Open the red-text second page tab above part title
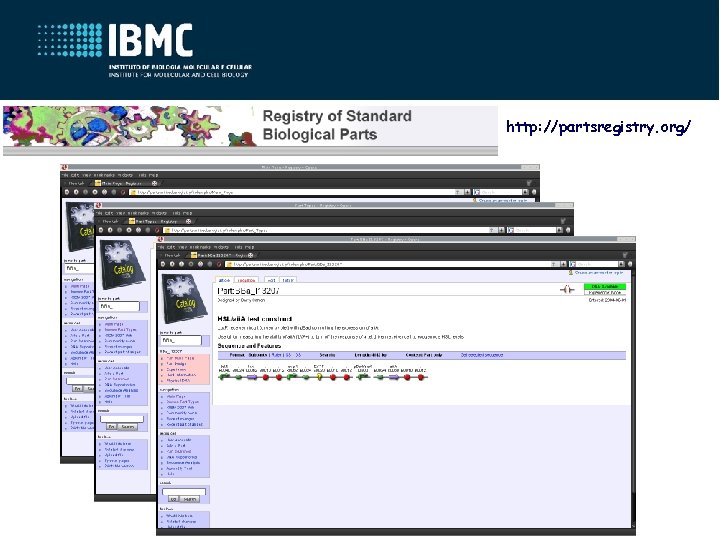This screenshot has width=720, height=540. 247,280
